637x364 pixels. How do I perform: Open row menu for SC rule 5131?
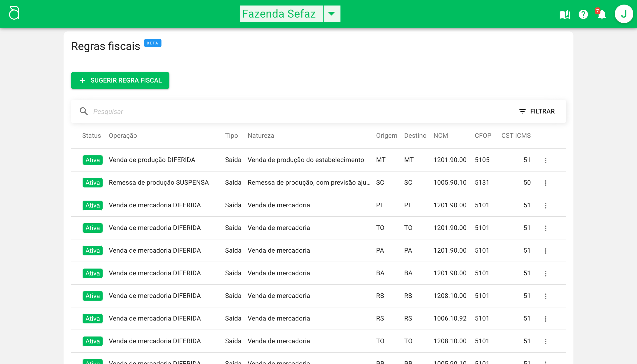[545, 183]
